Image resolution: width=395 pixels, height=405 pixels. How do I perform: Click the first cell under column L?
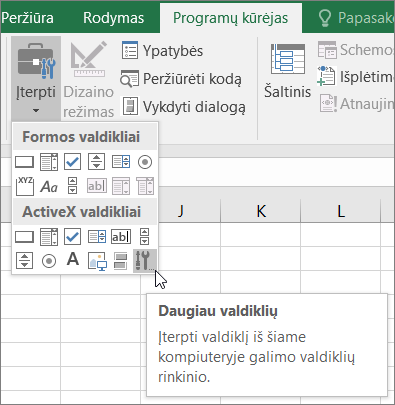coord(340,235)
